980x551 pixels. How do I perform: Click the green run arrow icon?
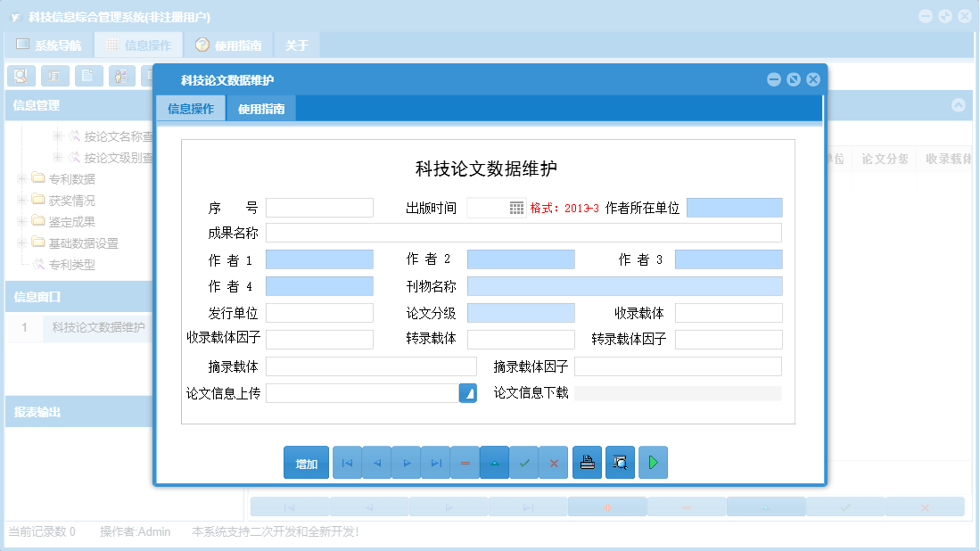(x=653, y=462)
